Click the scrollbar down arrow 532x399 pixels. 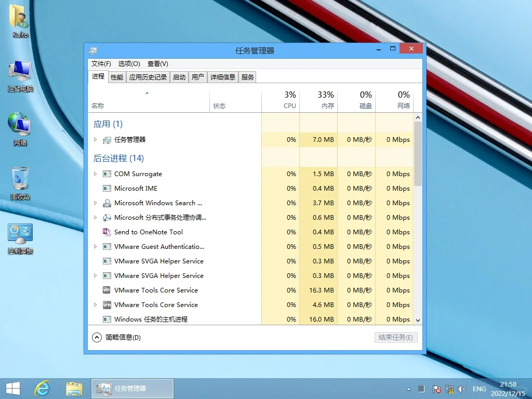[x=418, y=320]
